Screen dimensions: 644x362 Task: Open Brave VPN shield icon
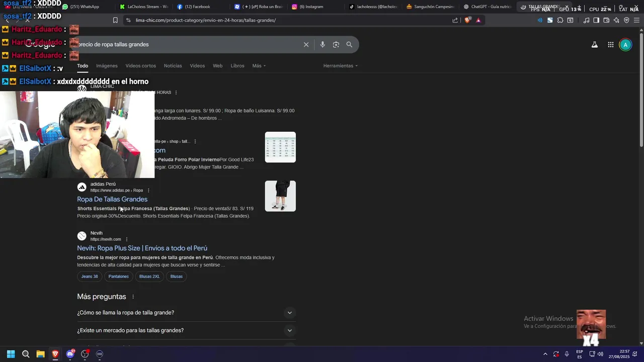pyautogui.click(x=626, y=20)
